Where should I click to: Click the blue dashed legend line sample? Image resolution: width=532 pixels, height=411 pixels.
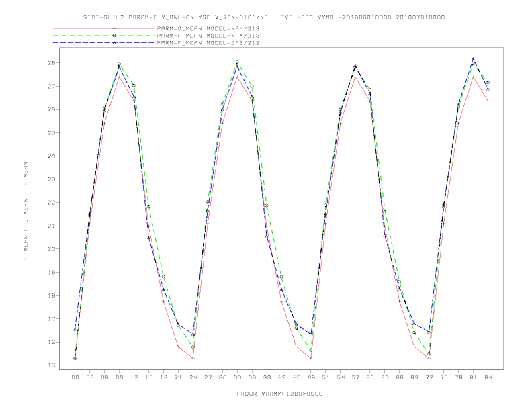(x=104, y=43)
